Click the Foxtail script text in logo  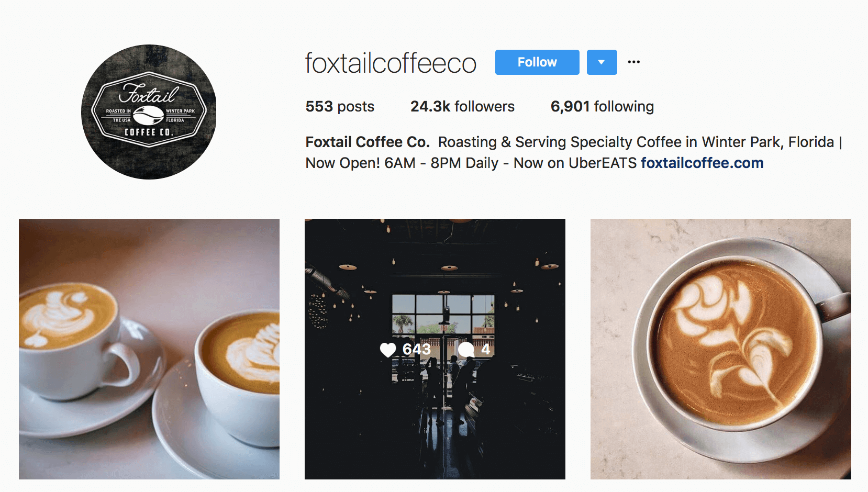coord(148,94)
